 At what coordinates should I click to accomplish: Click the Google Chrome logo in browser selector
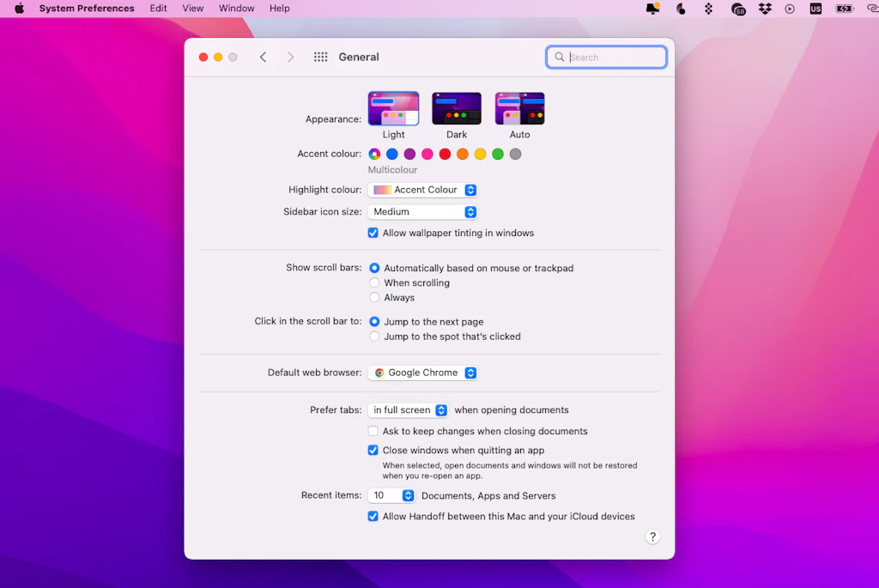click(379, 373)
